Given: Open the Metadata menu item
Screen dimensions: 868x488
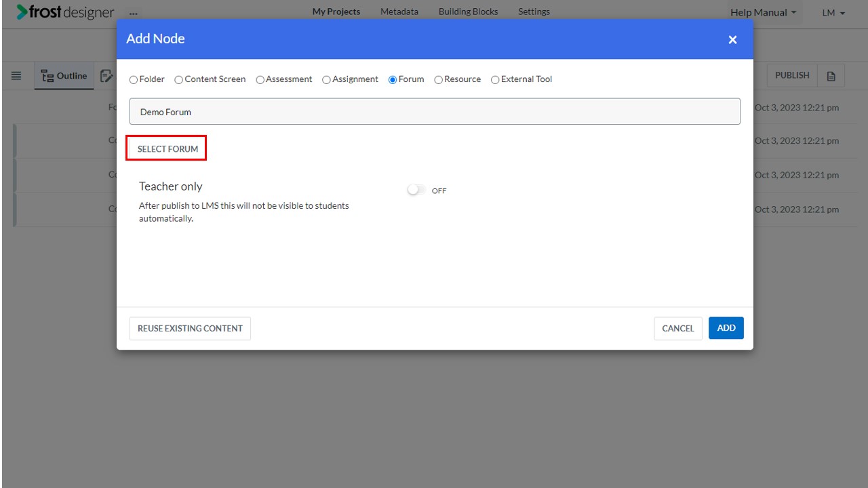Looking at the screenshot, I should click(x=399, y=12).
